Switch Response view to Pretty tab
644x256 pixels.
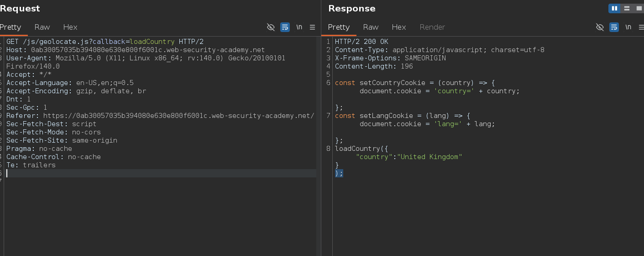click(x=339, y=27)
